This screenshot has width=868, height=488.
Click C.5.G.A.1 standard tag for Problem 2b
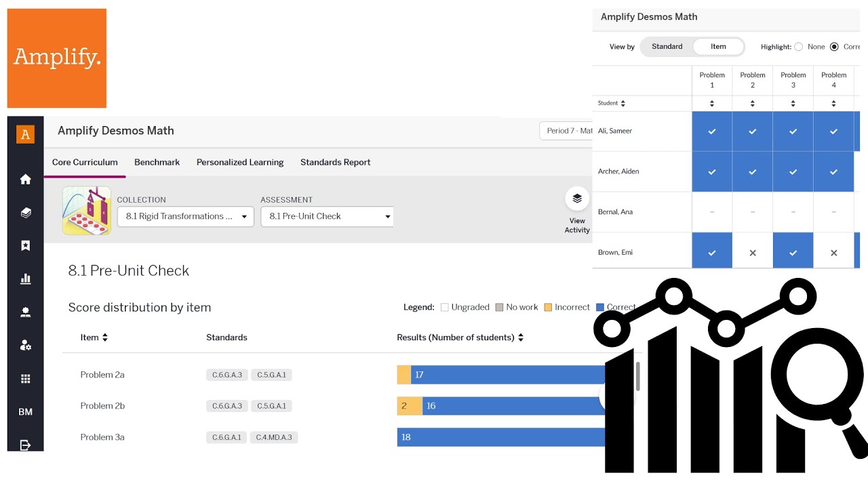click(x=271, y=406)
